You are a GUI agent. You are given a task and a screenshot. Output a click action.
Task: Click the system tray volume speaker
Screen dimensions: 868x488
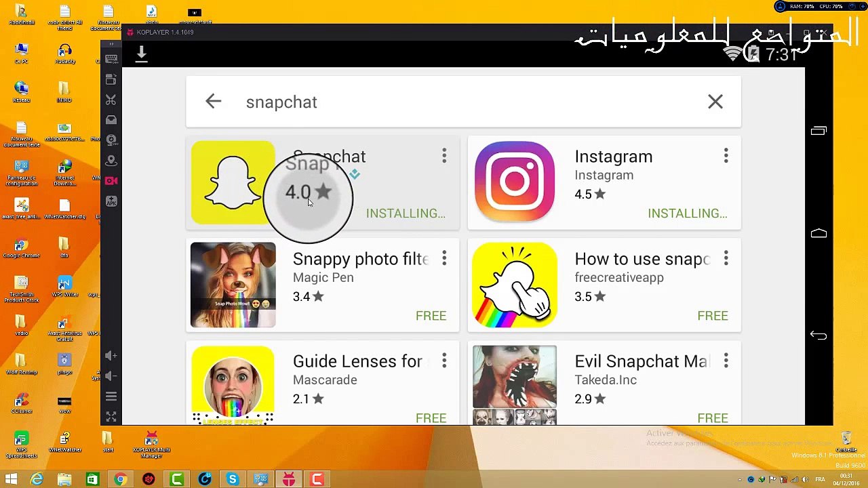(805, 480)
